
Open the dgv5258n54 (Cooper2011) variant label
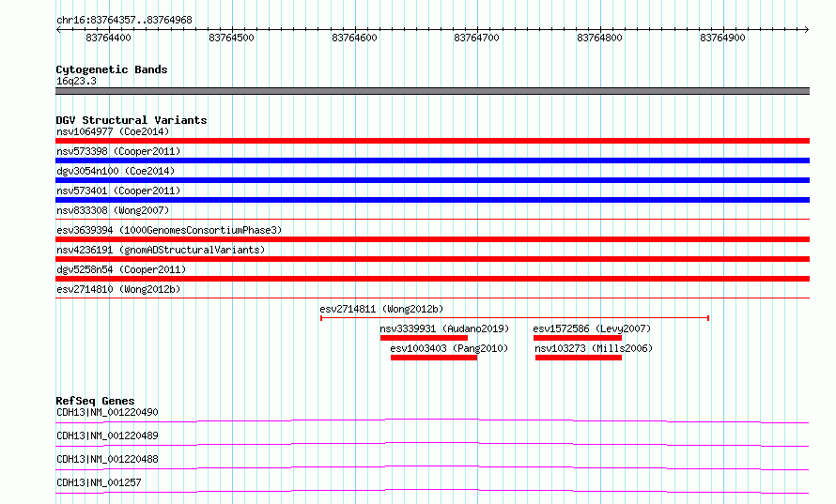coord(121,269)
